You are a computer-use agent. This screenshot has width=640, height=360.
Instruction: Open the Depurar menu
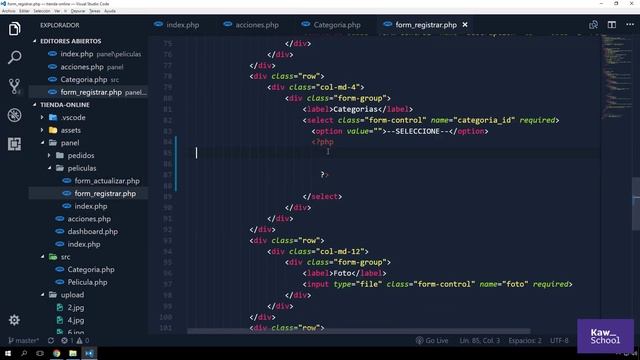tap(78, 11)
